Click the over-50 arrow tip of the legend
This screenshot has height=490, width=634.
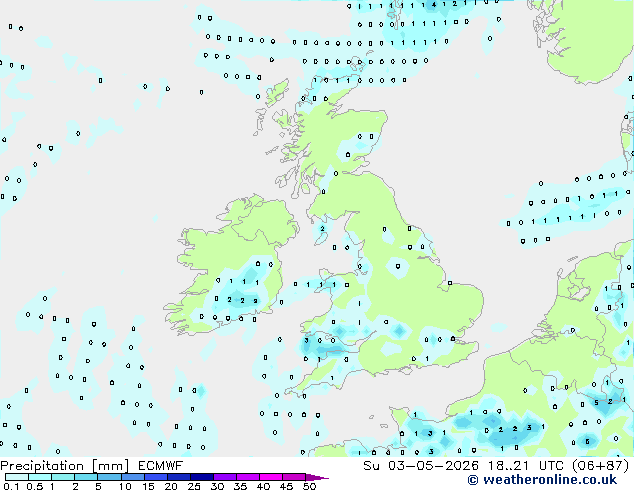coord(317,477)
